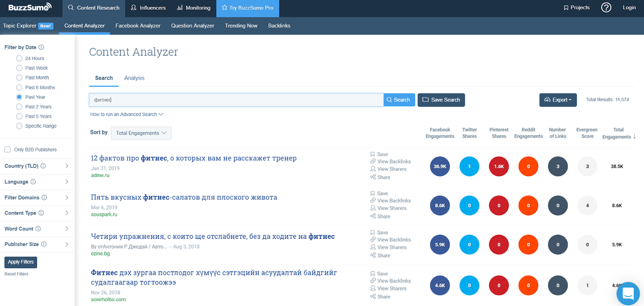Click into the search query input field
644x306 pixels.
236,100
